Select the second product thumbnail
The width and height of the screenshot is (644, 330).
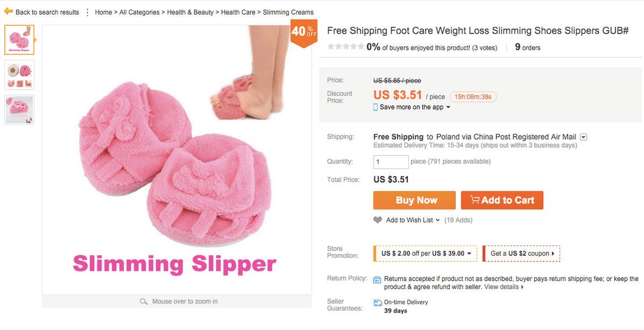pos(19,75)
